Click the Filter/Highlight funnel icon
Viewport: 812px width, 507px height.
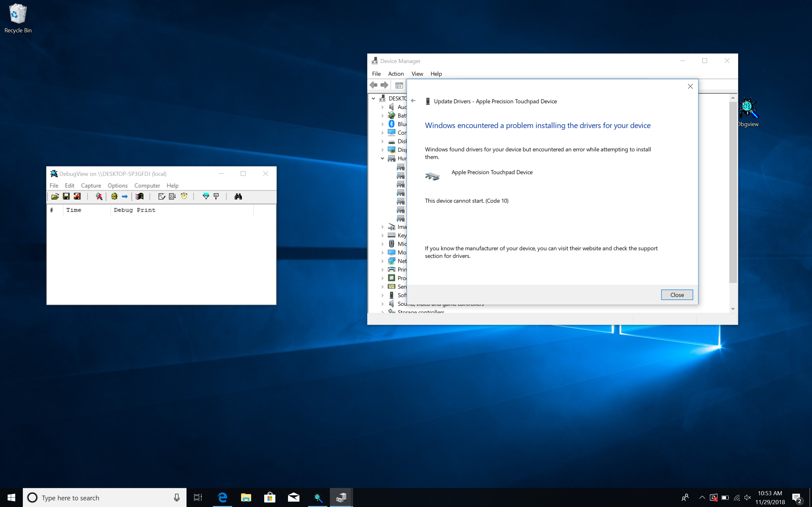click(x=206, y=196)
